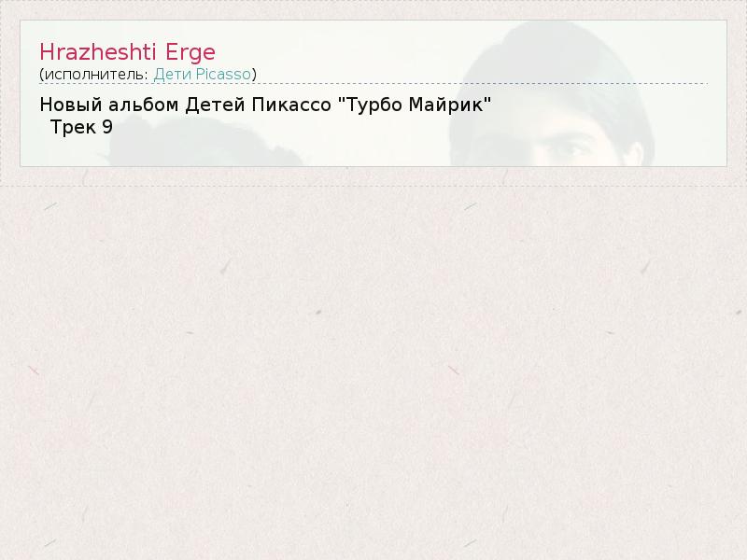This screenshot has height=560, width=747.
Task: Click the quoted album name "Турбо Майрик"
Action: pos(414,105)
